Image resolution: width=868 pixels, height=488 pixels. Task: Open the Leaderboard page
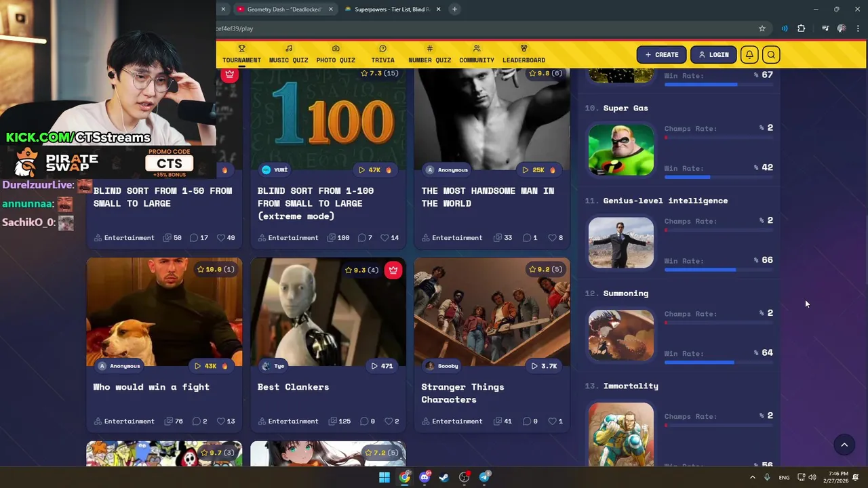(524, 54)
